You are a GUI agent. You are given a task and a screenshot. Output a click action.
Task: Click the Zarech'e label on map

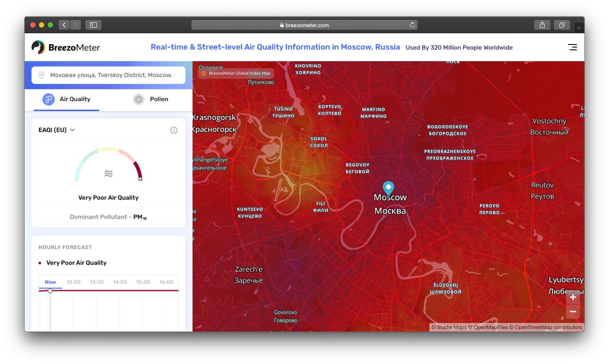[x=249, y=275]
